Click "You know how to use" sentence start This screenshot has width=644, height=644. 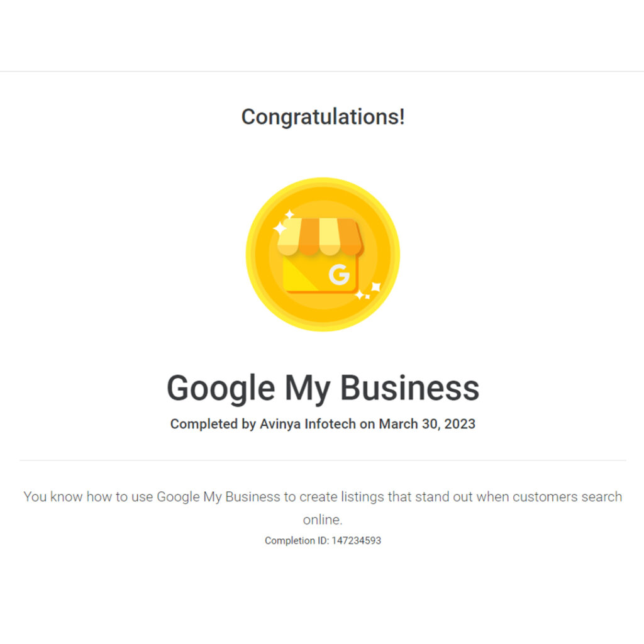pos(88,497)
